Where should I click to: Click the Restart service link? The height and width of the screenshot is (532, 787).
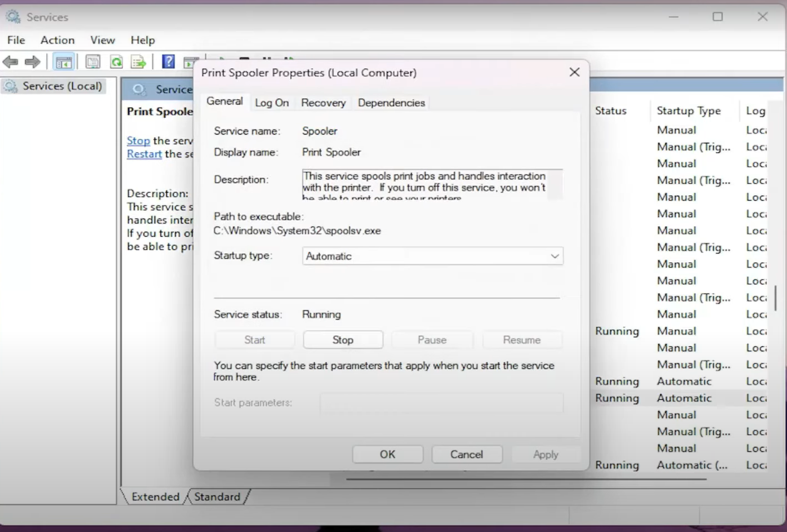pyautogui.click(x=143, y=153)
